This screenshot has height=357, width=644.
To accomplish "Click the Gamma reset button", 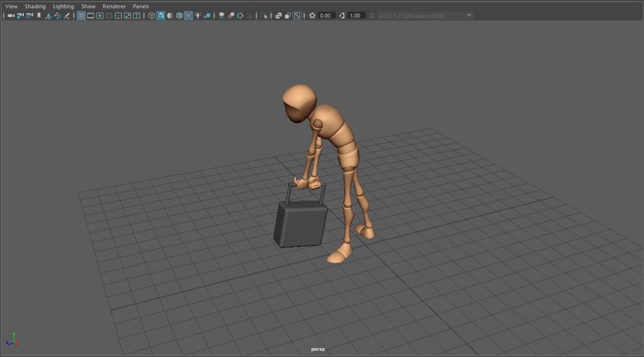I will (x=342, y=16).
